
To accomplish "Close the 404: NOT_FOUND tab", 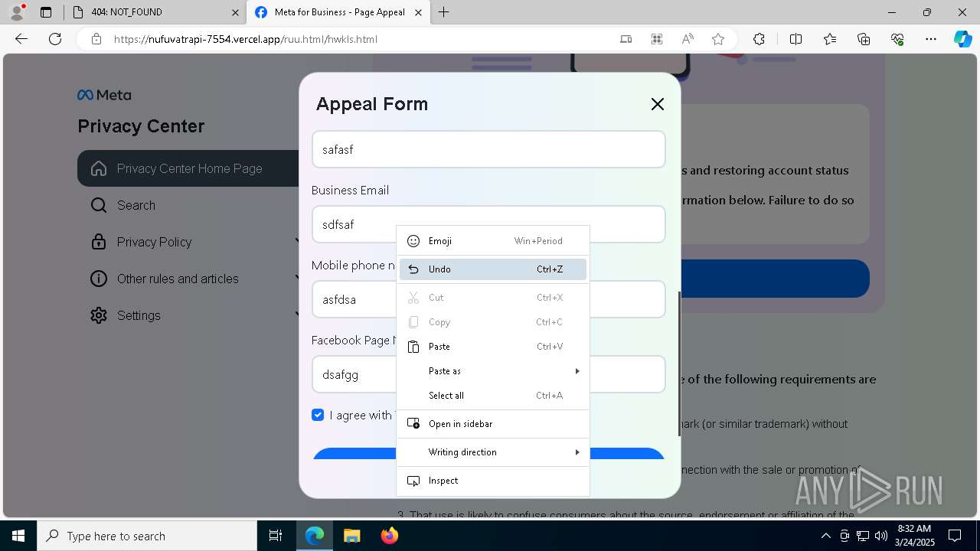I will (235, 12).
